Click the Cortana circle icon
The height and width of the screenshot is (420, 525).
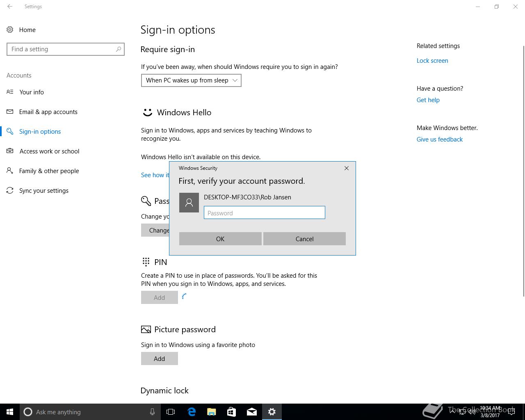point(28,412)
